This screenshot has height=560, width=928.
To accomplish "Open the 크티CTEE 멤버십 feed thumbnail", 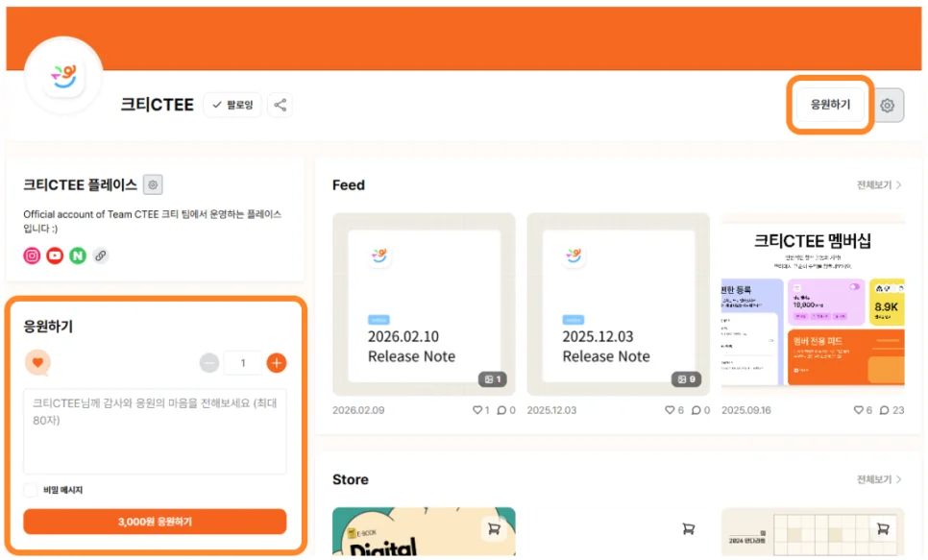I will 813,304.
